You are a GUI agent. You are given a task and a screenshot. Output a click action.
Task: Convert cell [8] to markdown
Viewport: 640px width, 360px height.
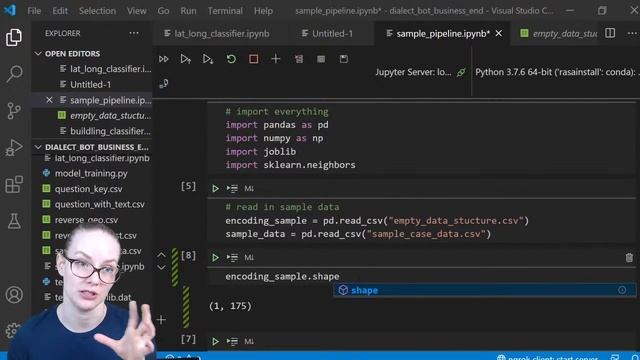[x=249, y=258]
